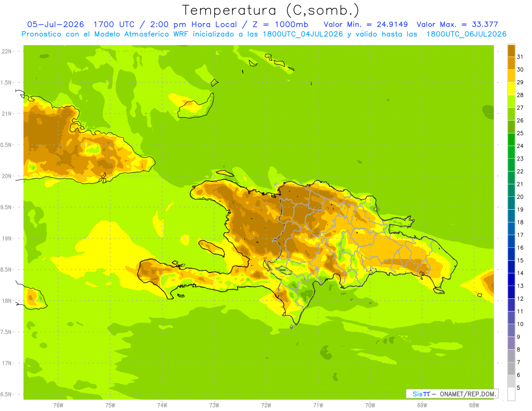Click the blue swatch between 15 and 16
Image resolution: width=532 pixels, height=411 pixels.
[x=511, y=254]
